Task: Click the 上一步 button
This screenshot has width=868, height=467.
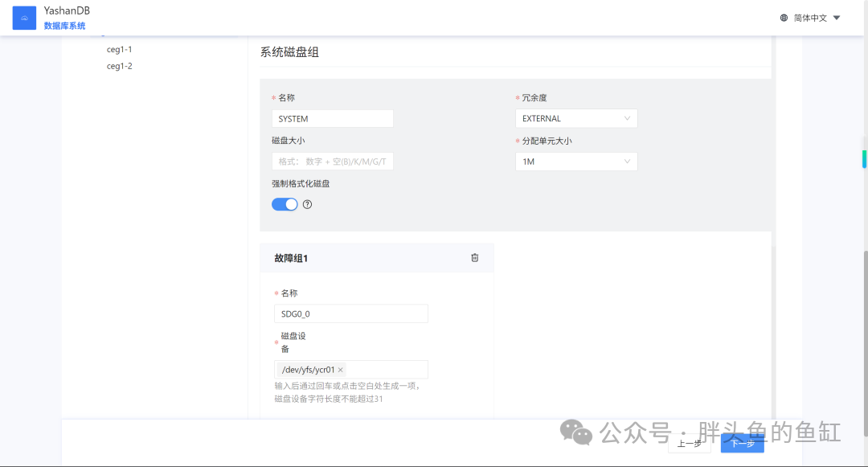Action: coord(690,443)
